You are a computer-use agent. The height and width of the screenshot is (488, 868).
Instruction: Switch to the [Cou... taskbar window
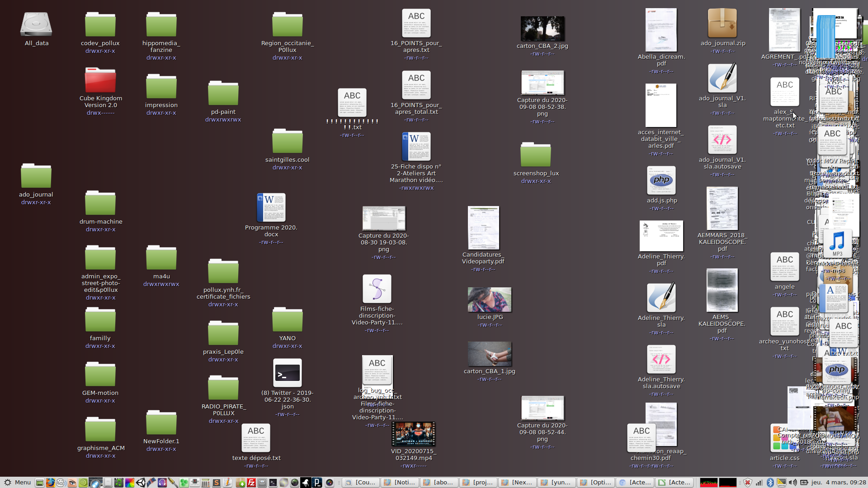[x=361, y=483]
